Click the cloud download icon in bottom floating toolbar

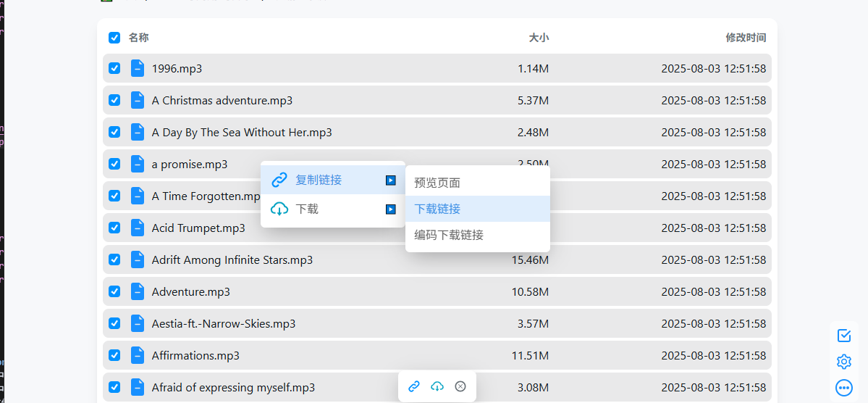(437, 386)
